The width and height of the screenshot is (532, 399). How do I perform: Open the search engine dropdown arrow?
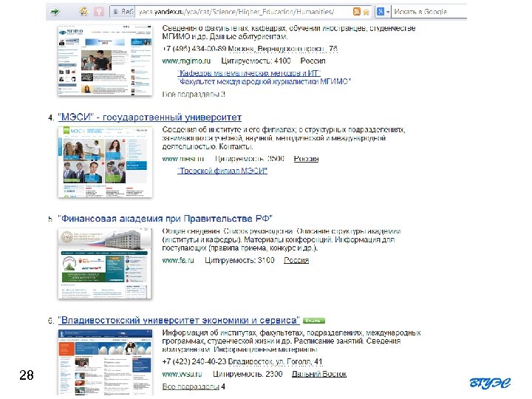click(388, 12)
